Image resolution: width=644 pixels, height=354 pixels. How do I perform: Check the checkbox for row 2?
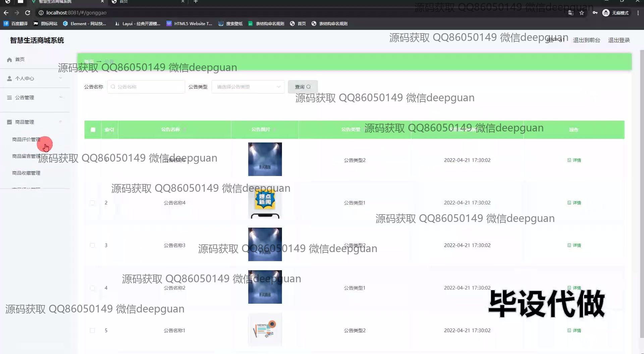pos(92,203)
